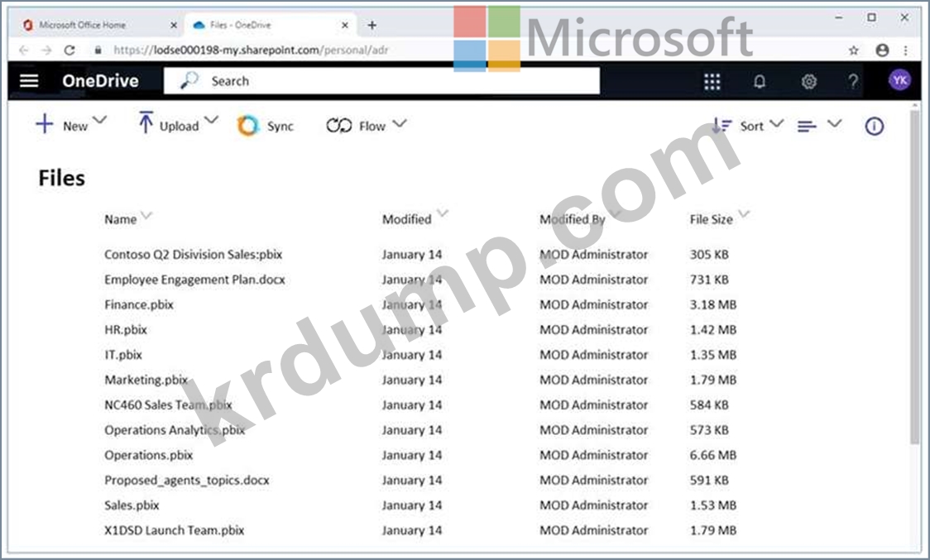Open Proposed_agents_topics.docx
This screenshot has height=560, width=930.
pyautogui.click(x=187, y=480)
